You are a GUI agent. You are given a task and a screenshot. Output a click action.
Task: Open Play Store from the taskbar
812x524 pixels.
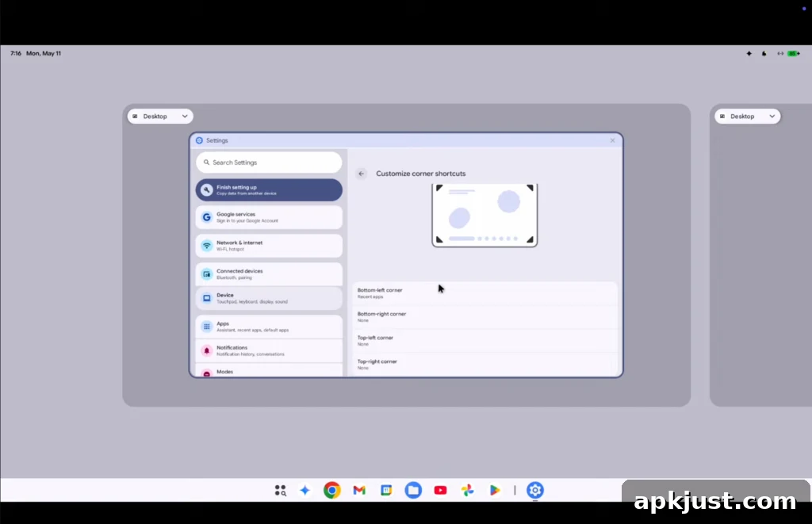pyautogui.click(x=495, y=491)
